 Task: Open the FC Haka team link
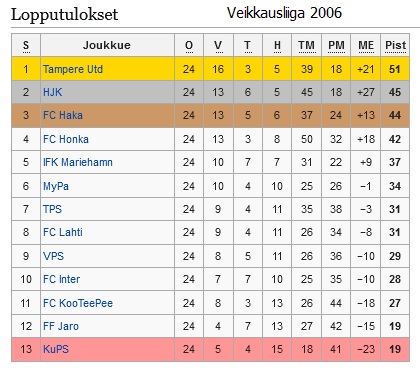[63, 115]
